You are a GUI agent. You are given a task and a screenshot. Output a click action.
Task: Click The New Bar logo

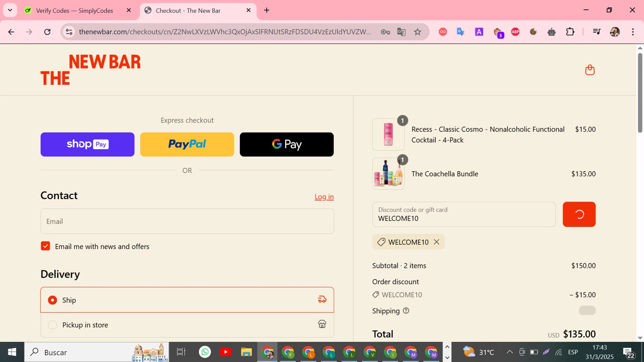(91, 69)
